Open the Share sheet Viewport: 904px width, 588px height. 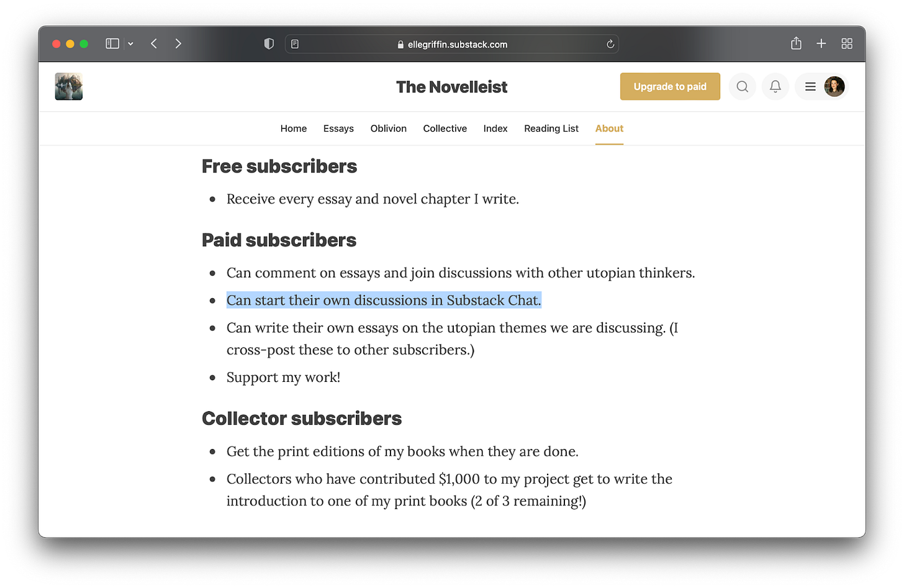click(x=796, y=43)
